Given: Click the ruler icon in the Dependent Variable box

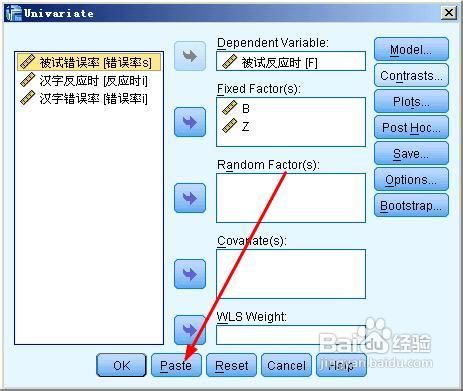Looking at the screenshot, I should [x=229, y=62].
